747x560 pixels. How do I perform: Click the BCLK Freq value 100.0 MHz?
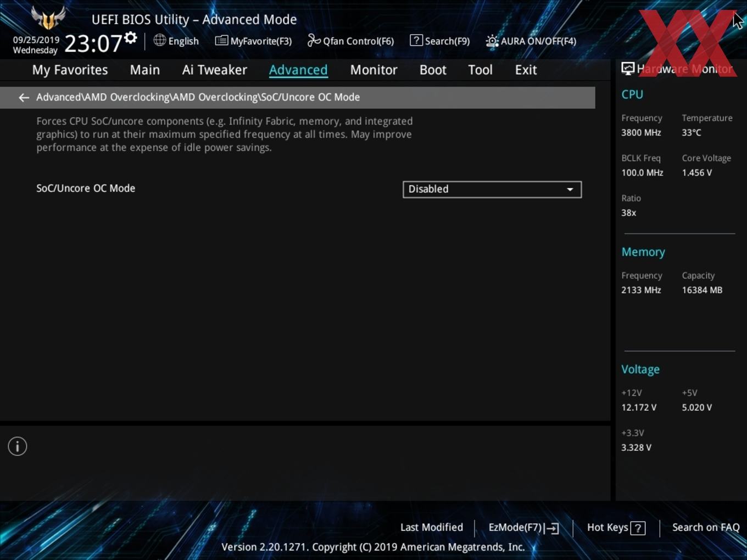pos(642,172)
